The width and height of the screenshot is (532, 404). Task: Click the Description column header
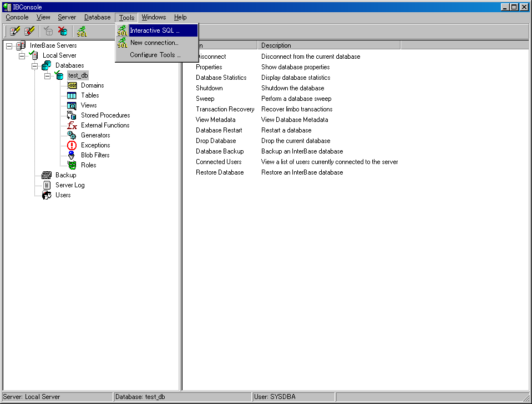click(328, 45)
